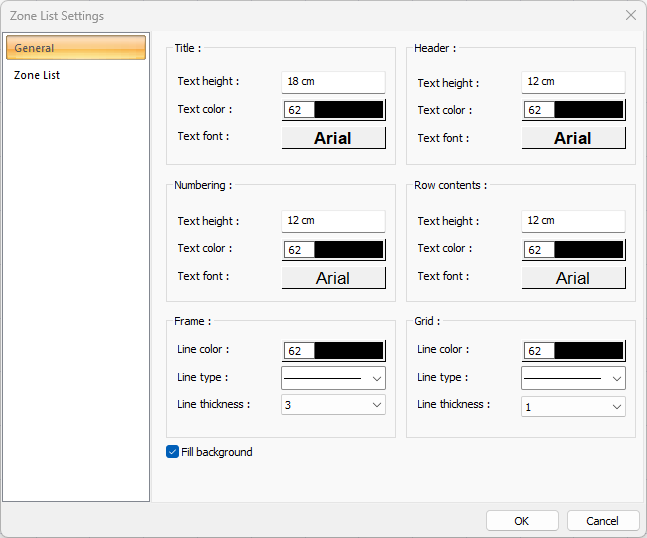Pick the Header text color swatch
This screenshot has width=647, height=538.
click(573, 110)
